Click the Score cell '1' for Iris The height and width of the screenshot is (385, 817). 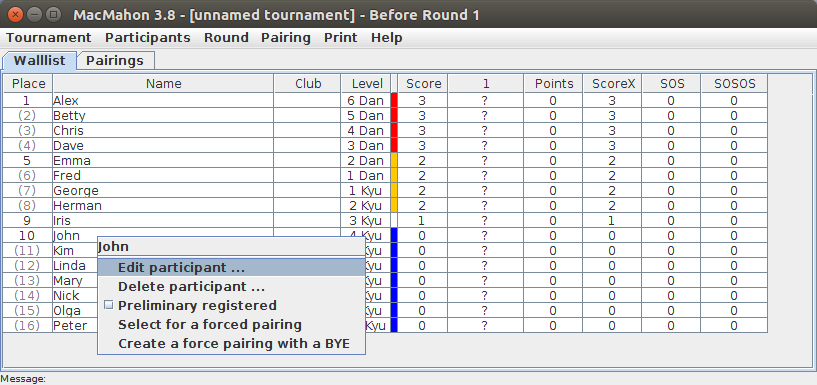(423, 220)
